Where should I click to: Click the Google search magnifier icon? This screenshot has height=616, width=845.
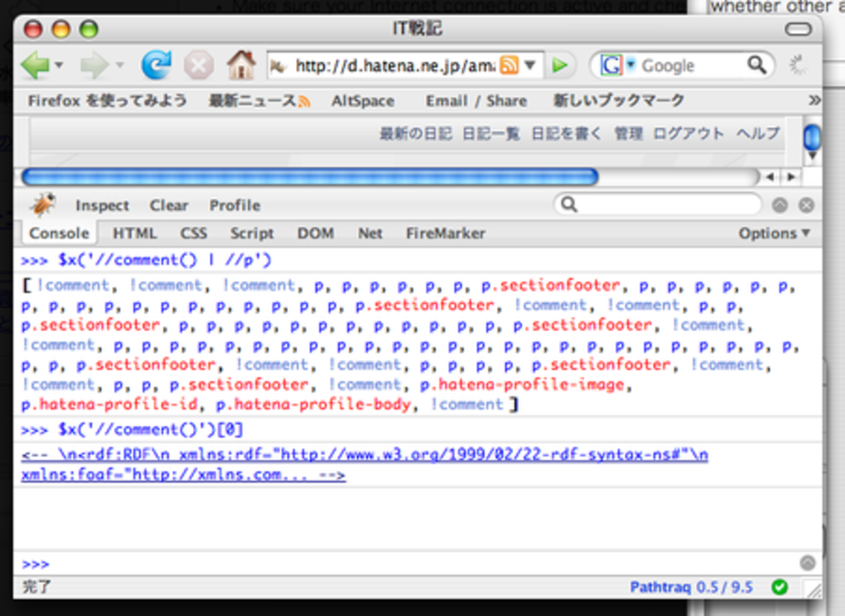[x=757, y=64]
